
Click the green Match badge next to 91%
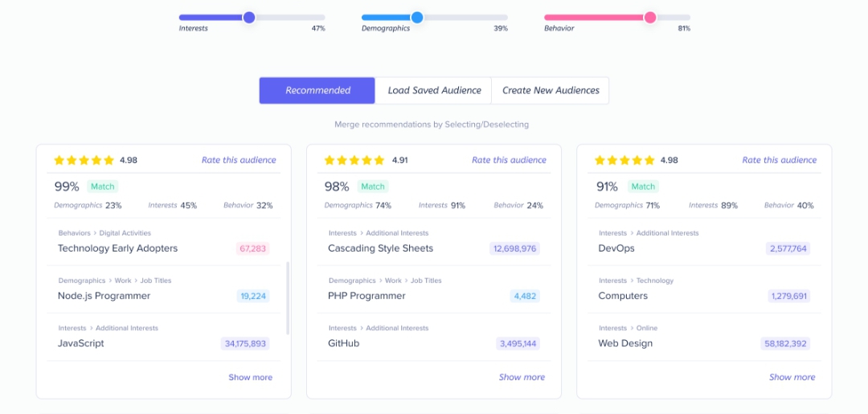pos(642,187)
